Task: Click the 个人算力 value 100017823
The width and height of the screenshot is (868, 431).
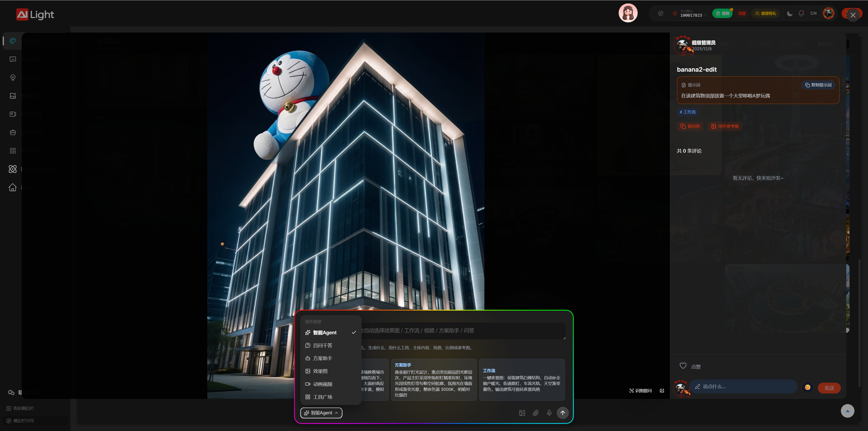Action: (x=691, y=15)
